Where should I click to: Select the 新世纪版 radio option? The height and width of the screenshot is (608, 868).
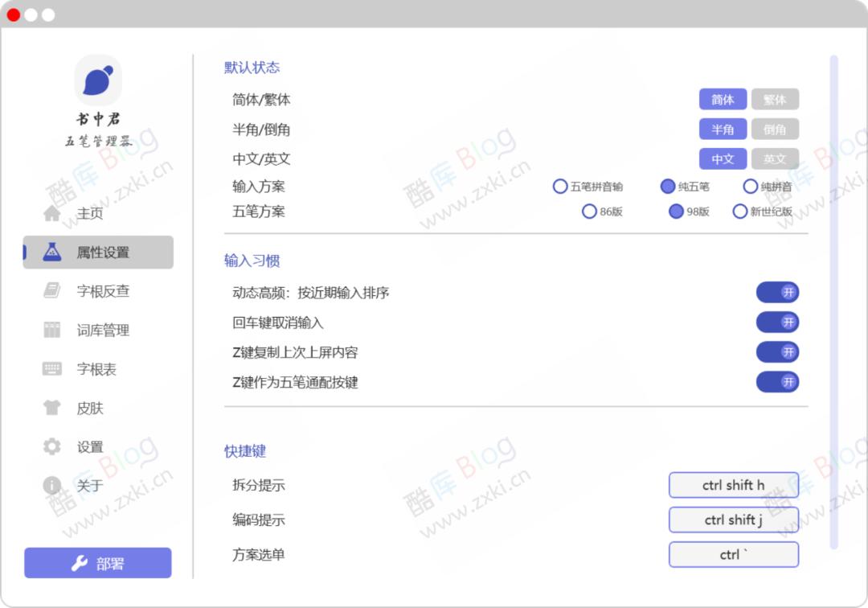739,212
